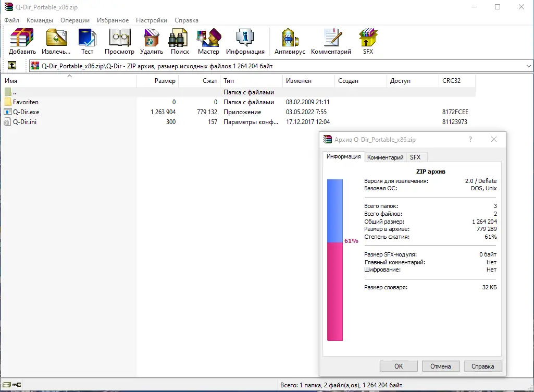534x392 pixels.
Task: Click the Размер словаря value 32 КБ
Action: point(489,287)
